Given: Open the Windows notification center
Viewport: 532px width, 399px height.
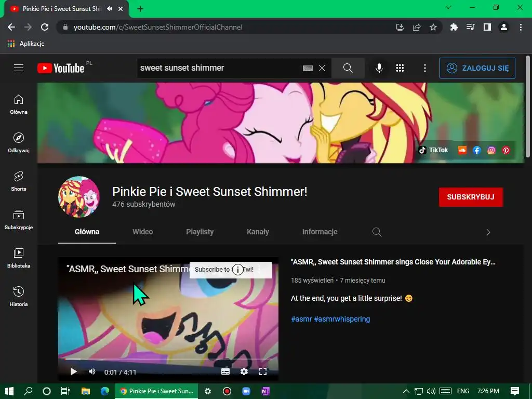Looking at the screenshot, I should pos(515,391).
